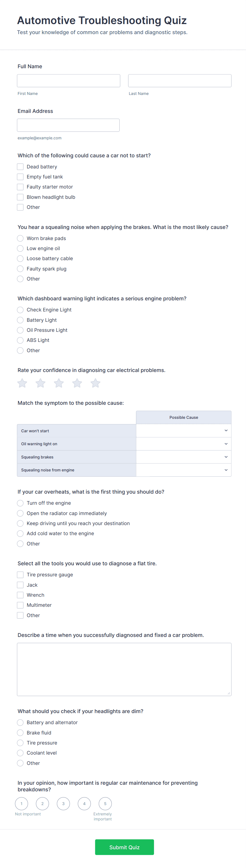Choose importance rating 3 circle
The width and height of the screenshot is (246, 868).
point(63,804)
